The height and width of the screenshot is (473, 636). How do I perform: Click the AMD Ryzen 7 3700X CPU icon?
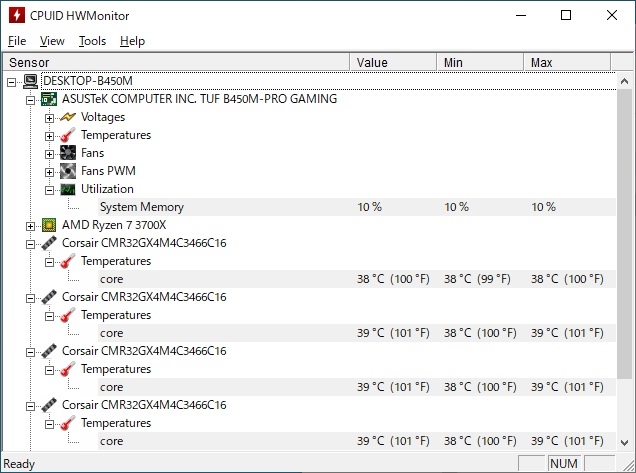tap(49, 225)
